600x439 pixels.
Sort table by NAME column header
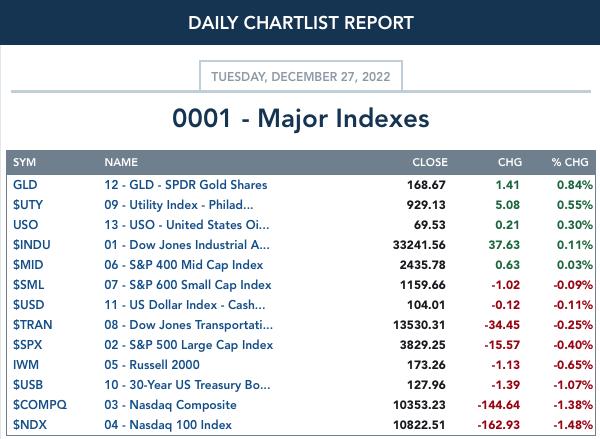click(x=121, y=162)
